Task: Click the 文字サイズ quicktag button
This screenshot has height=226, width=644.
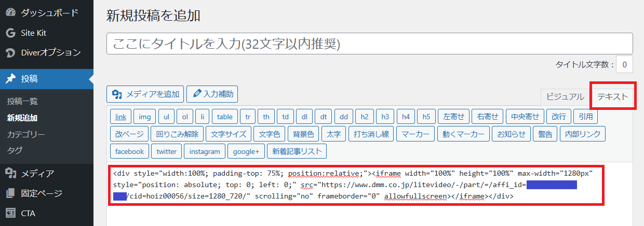Action: 229,134
